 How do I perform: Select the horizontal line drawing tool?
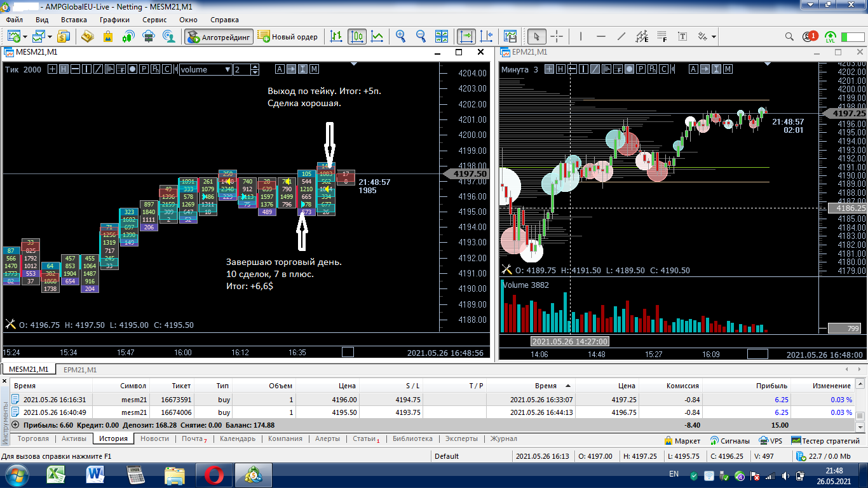point(601,36)
